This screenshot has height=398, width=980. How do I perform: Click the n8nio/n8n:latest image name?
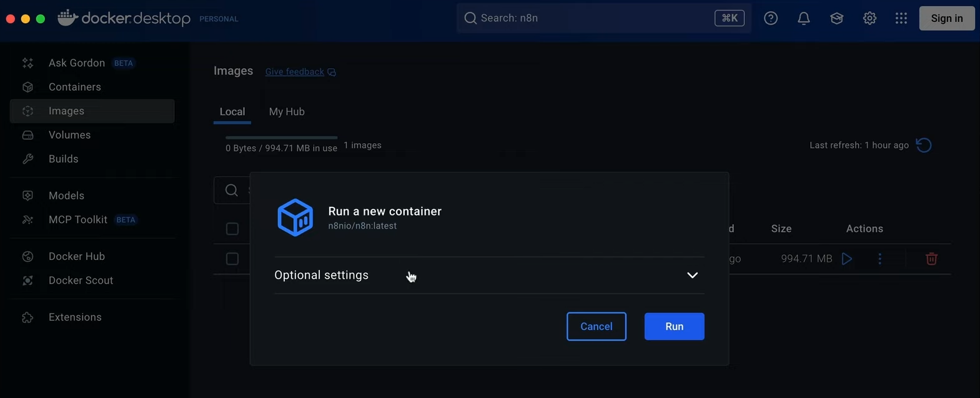(362, 226)
